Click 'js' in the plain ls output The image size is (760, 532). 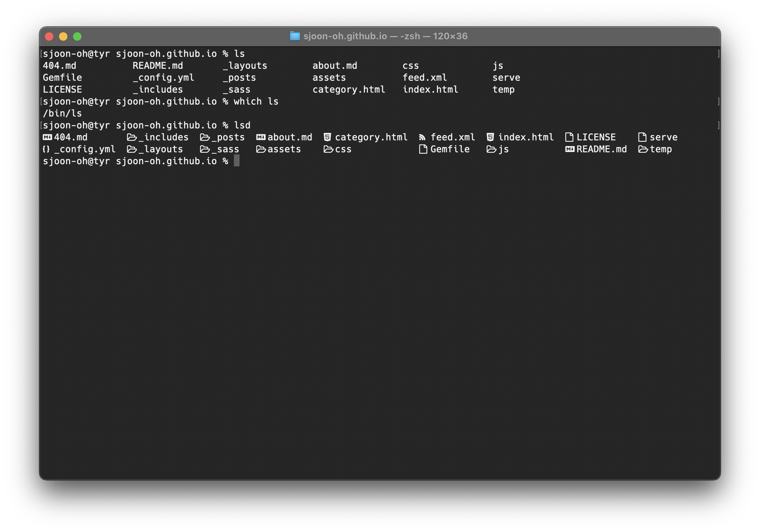pos(498,66)
